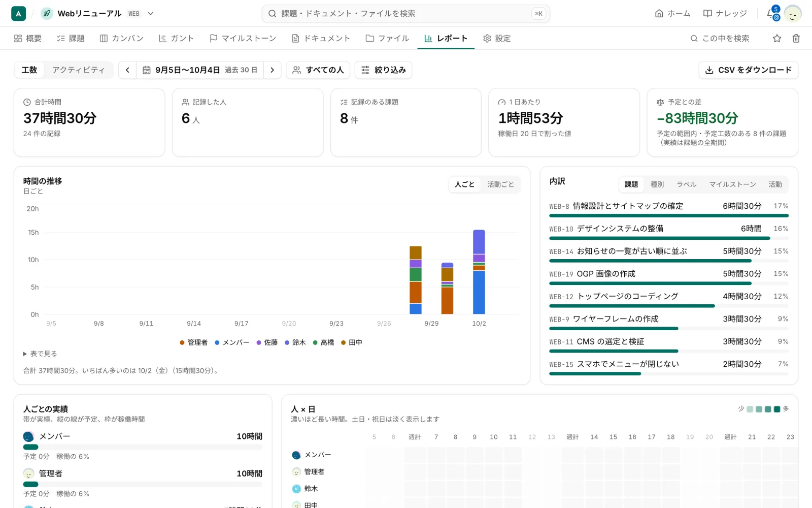Click the green A workspace logo
Image resolution: width=812 pixels, height=508 pixels.
[x=18, y=14]
